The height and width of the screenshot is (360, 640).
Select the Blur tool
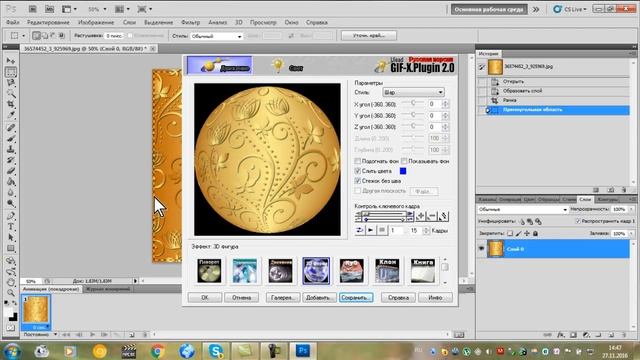point(11,192)
